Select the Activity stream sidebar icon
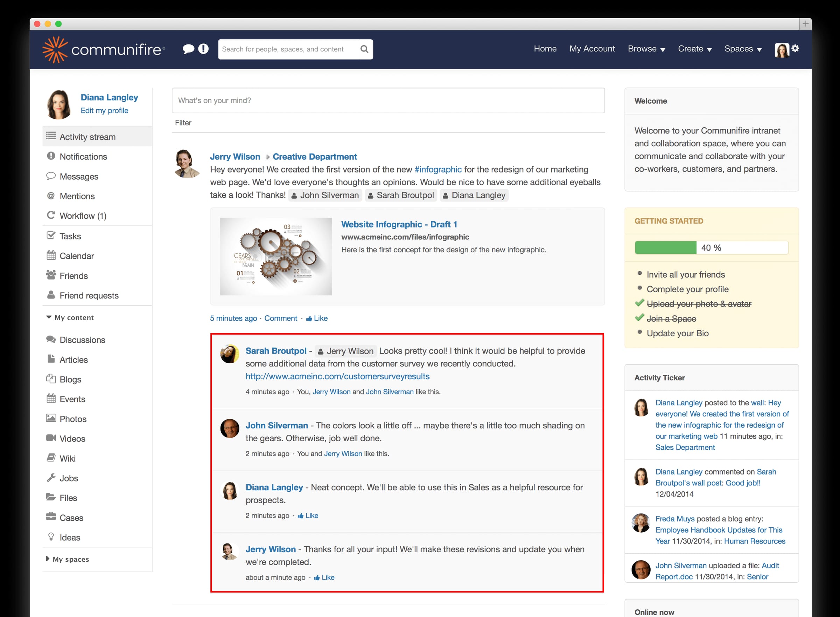 (51, 136)
